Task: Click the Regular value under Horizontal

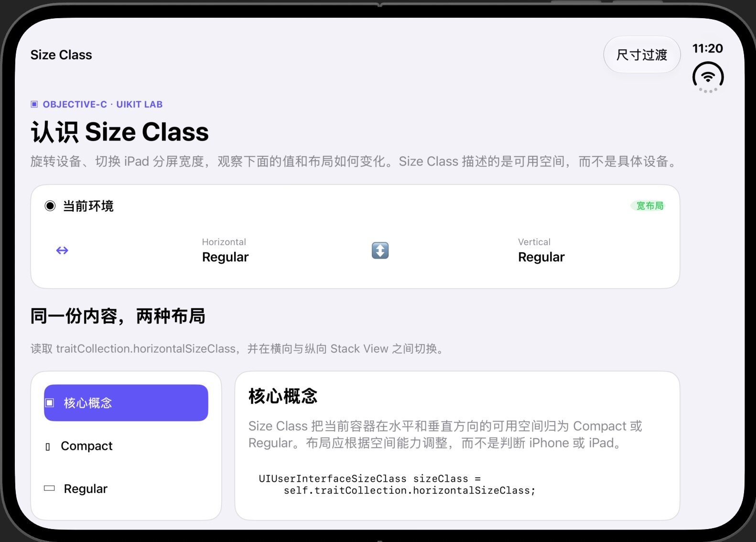Action: pos(226,257)
